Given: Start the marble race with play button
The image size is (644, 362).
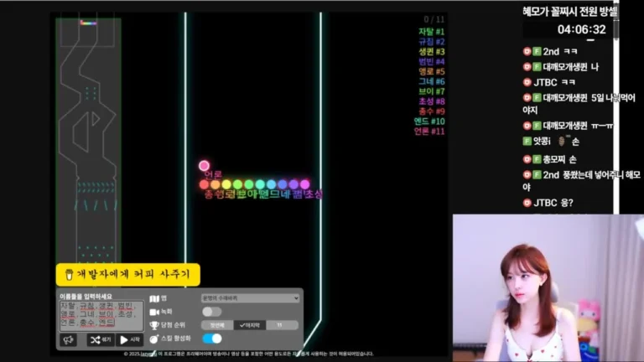Looking at the screenshot, I should click(x=130, y=340).
